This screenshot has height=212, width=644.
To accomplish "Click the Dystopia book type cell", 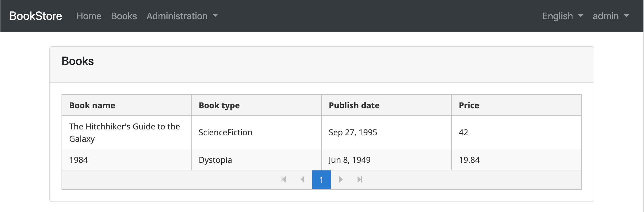I will pyautogui.click(x=215, y=160).
